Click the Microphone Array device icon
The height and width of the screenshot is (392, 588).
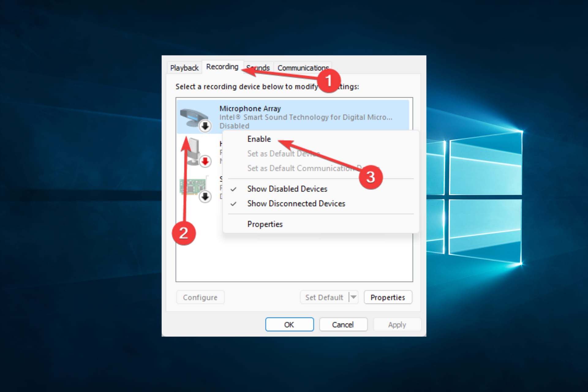(x=195, y=119)
